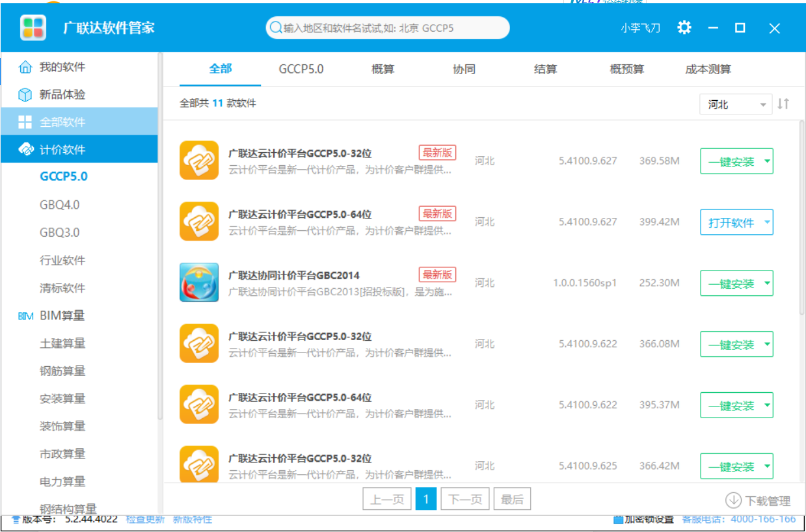Click 下一页 pagination button
The width and height of the screenshot is (806, 532).
[x=465, y=499]
